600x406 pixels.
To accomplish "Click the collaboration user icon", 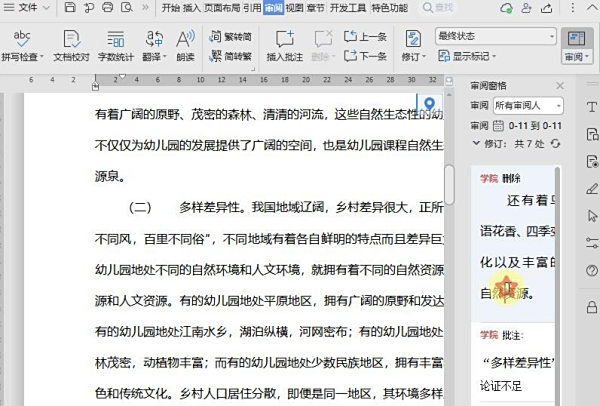I will tap(527, 8).
